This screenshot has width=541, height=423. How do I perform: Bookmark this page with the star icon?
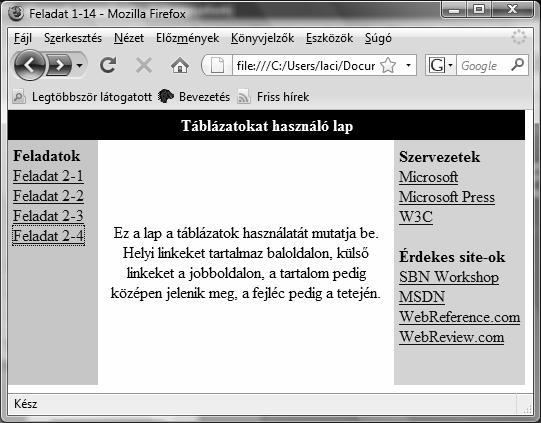388,65
